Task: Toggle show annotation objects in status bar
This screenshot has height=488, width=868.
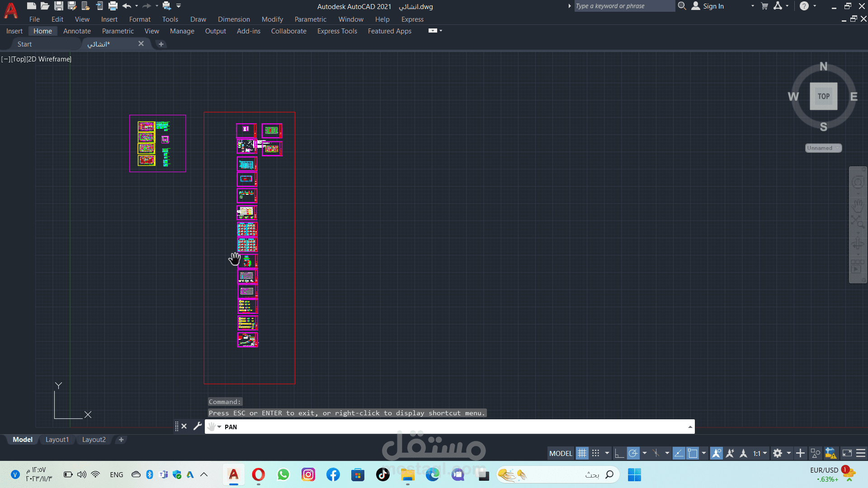Action: pos(716,453)
